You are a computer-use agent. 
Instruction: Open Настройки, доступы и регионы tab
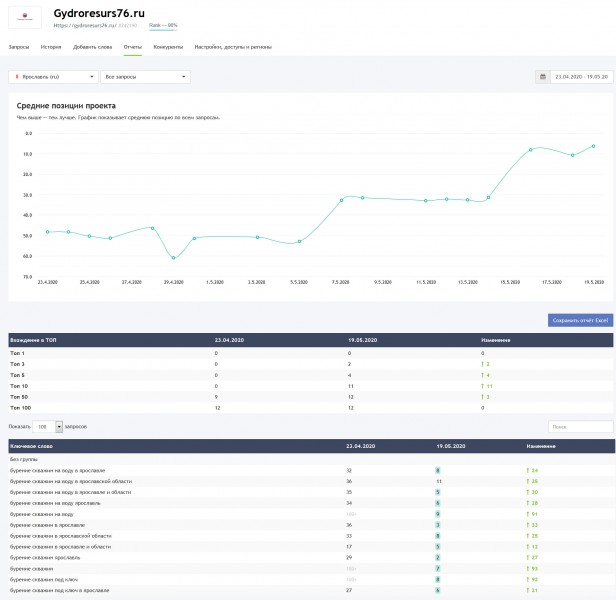click(233, 47)
